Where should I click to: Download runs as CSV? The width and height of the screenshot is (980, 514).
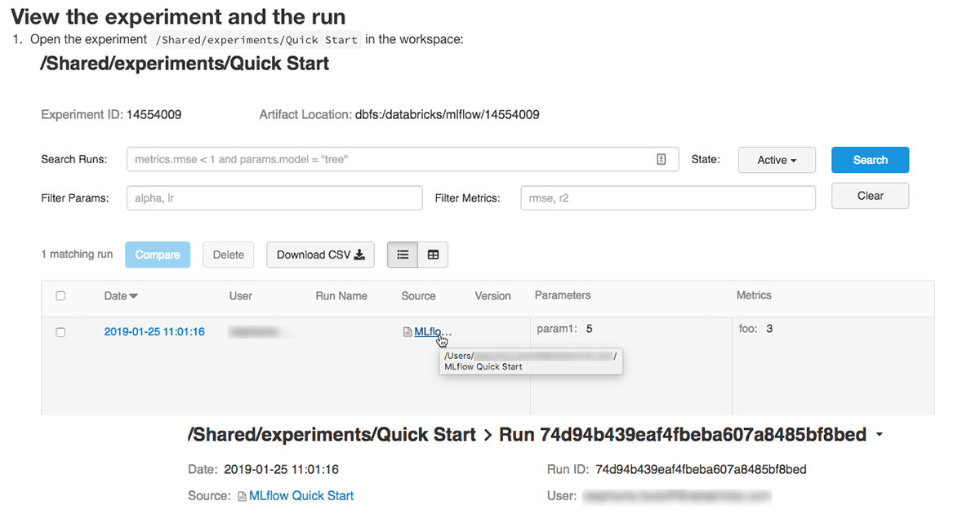320,255
